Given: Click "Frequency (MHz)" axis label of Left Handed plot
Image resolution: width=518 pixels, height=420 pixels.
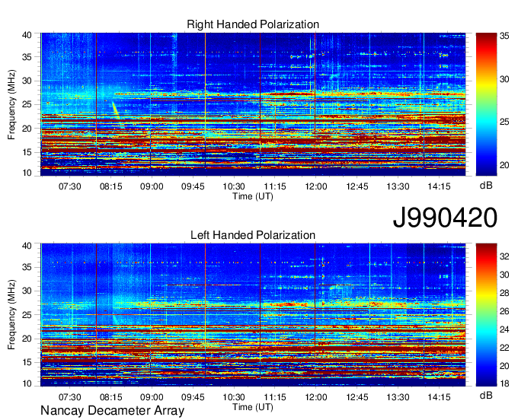Looking at the screenshot, I should click(11, 315).
